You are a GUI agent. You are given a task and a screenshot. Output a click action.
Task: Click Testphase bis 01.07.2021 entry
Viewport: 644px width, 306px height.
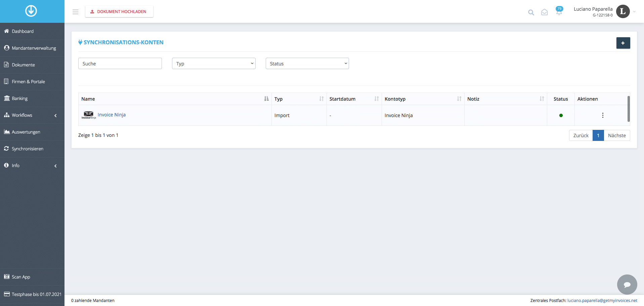click(x=32, y=294)
